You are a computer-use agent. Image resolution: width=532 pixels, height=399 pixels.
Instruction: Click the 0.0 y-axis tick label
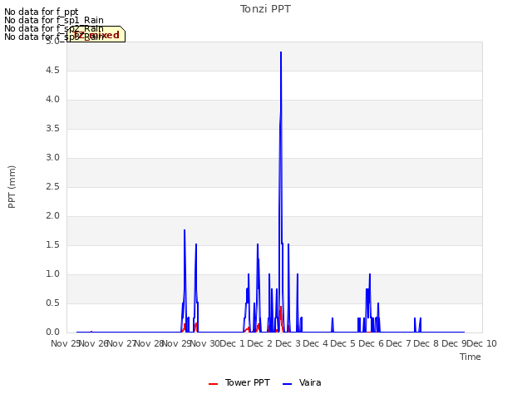tap(52, 332)
